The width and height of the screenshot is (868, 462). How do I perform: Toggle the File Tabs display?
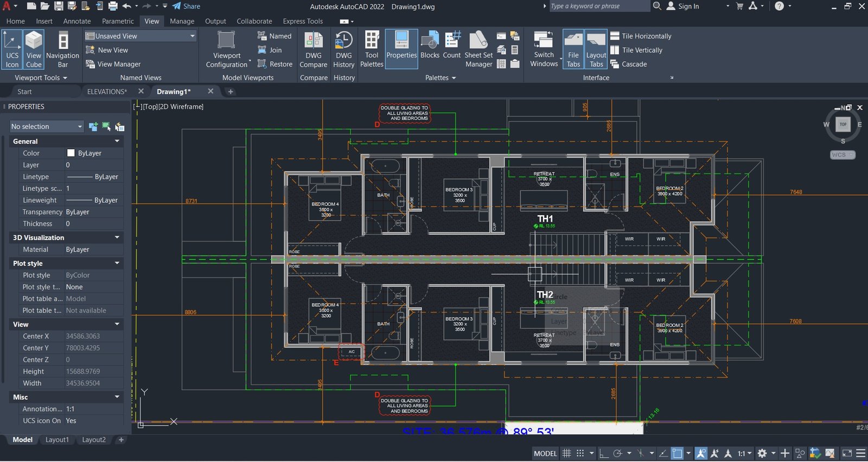(x=573, y=49)
